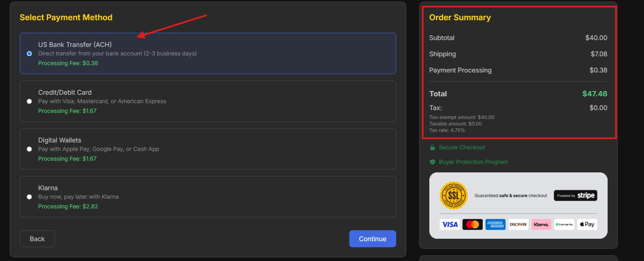The height and width of the screenshot is (261, 644).
Task: Select the Klarna radio button
Action: pos(29,197)
